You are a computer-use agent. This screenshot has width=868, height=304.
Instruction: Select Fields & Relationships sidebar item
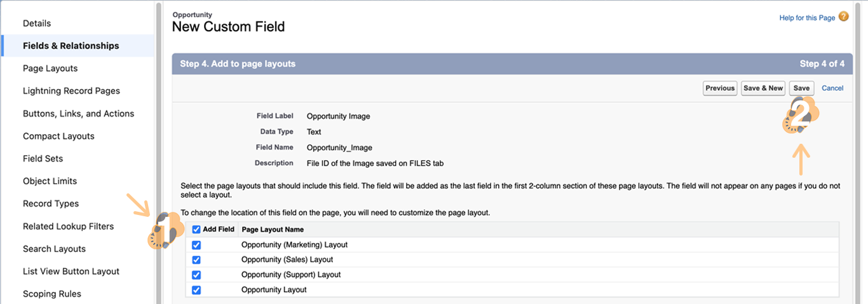pos(71,46)
